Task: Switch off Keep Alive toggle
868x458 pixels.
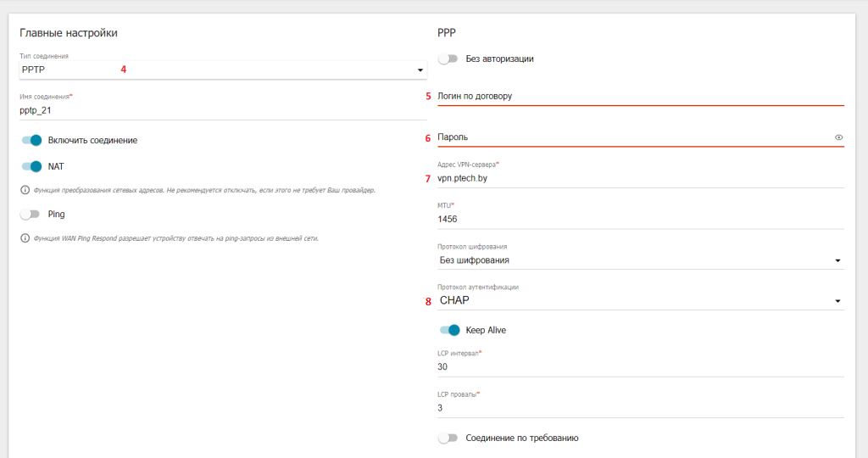Action: coord(449,330)
